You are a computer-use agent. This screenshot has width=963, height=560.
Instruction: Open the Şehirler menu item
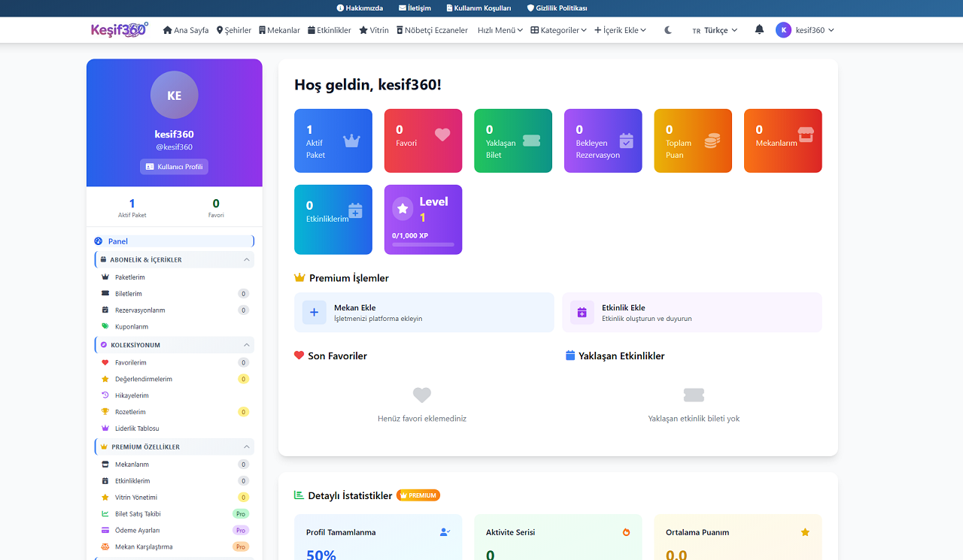coord(234,30)
